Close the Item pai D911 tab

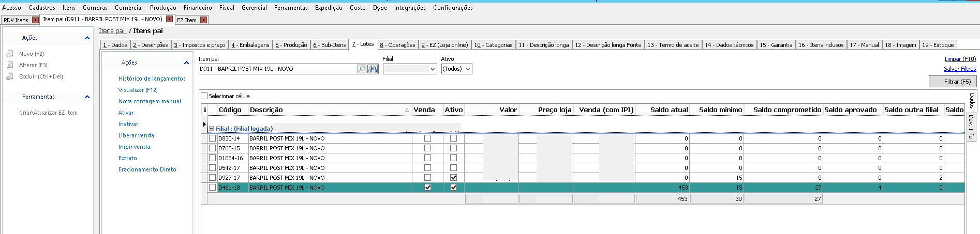pyautogui.click(x=169, y=19)
